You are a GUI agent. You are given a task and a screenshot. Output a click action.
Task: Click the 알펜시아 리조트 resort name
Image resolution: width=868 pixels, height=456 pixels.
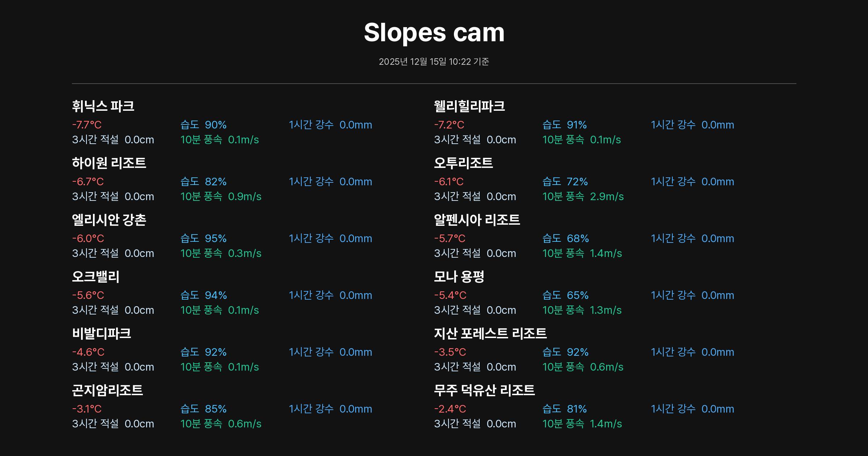point(477,220)
